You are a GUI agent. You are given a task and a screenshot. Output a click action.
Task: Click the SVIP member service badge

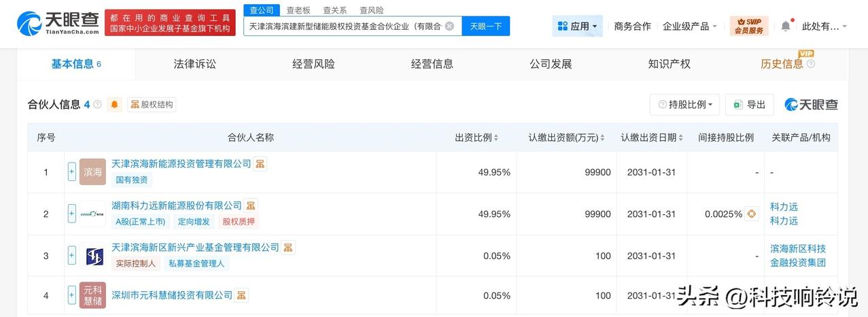point(748,26)
